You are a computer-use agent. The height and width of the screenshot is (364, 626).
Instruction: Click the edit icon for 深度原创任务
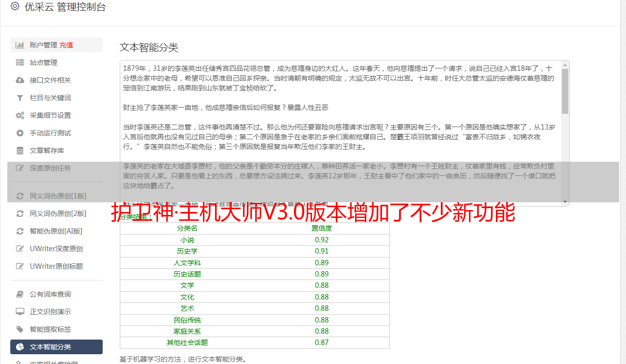tap(20, 168)
